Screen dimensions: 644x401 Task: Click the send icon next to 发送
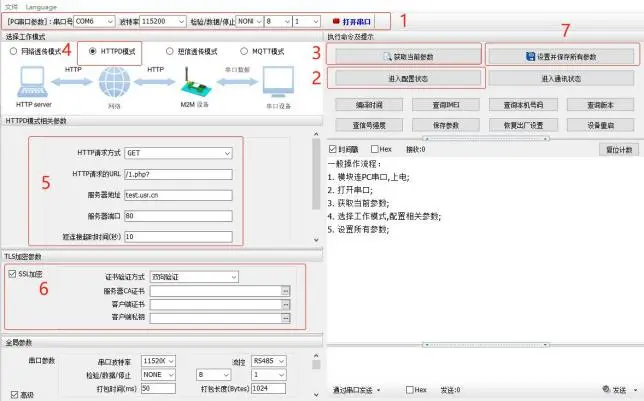pyautogui.click(x=606, y=389)
